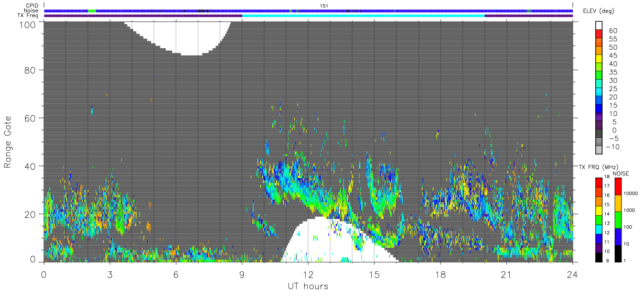This screenshot has height=297, width=644.
Task: Click the '24' tick on UT hours axis
Action: point(573,274)
